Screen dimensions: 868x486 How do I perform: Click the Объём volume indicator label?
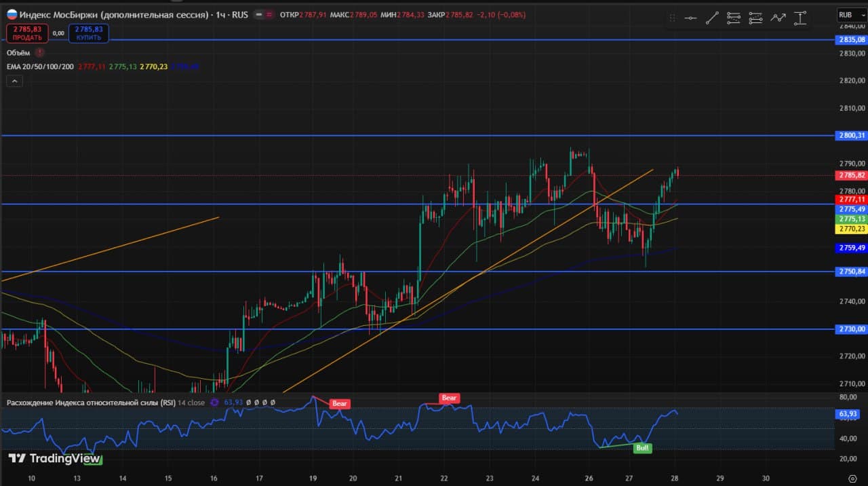tap(19, 52)
